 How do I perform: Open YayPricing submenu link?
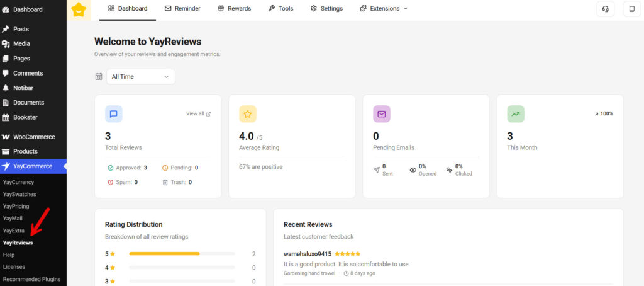tap(16, 206)
